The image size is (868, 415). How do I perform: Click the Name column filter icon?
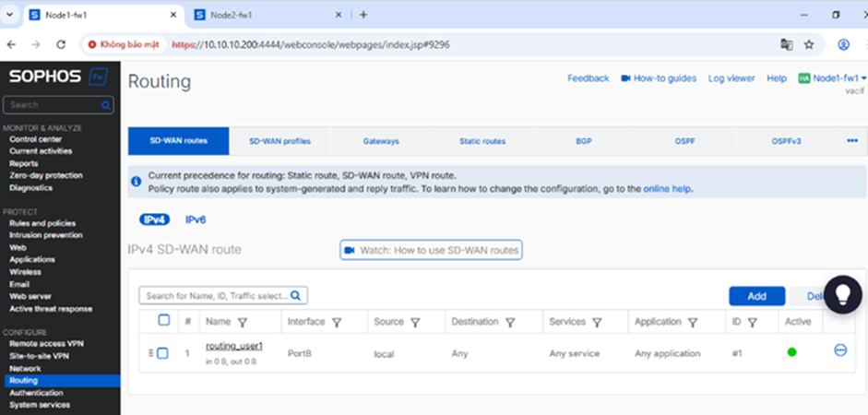[243, 323]
